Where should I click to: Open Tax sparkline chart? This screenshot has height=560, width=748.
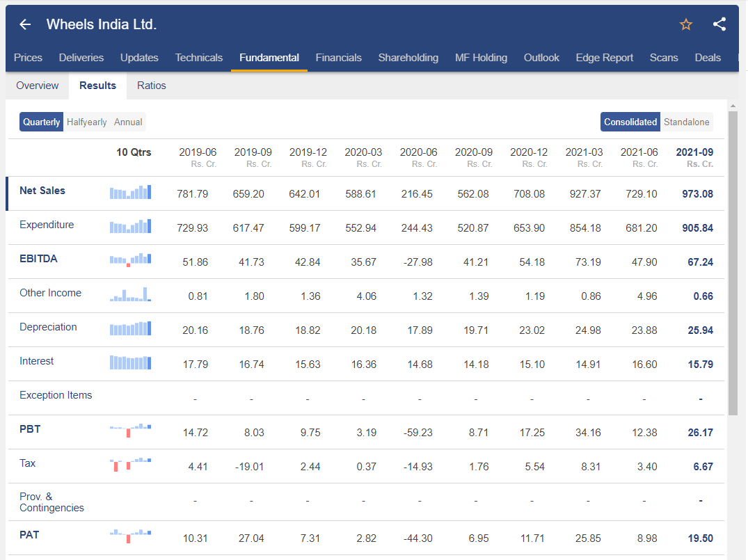(x=130, y=464)
